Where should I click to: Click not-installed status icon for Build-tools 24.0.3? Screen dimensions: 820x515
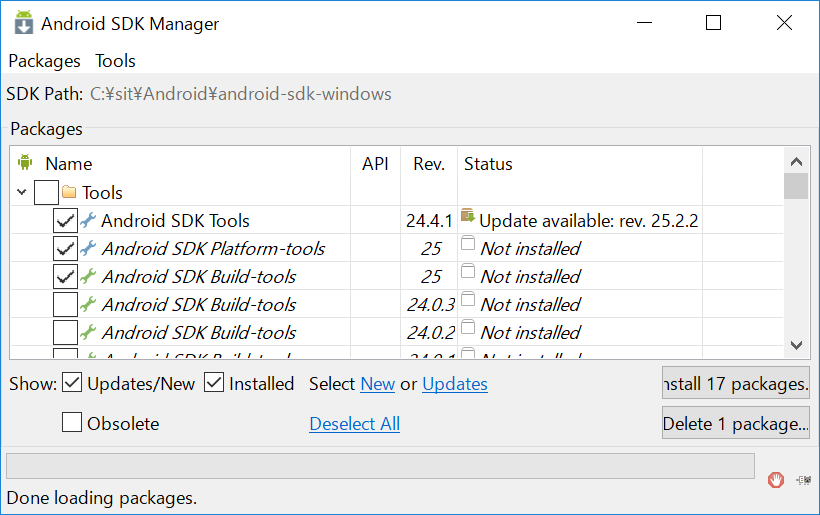[468, 299]
